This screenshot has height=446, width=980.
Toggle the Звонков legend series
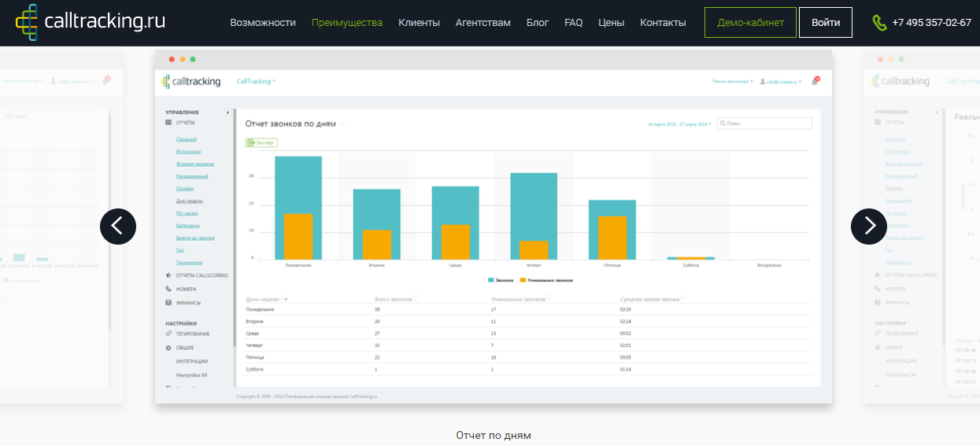[x=501, y=280]
